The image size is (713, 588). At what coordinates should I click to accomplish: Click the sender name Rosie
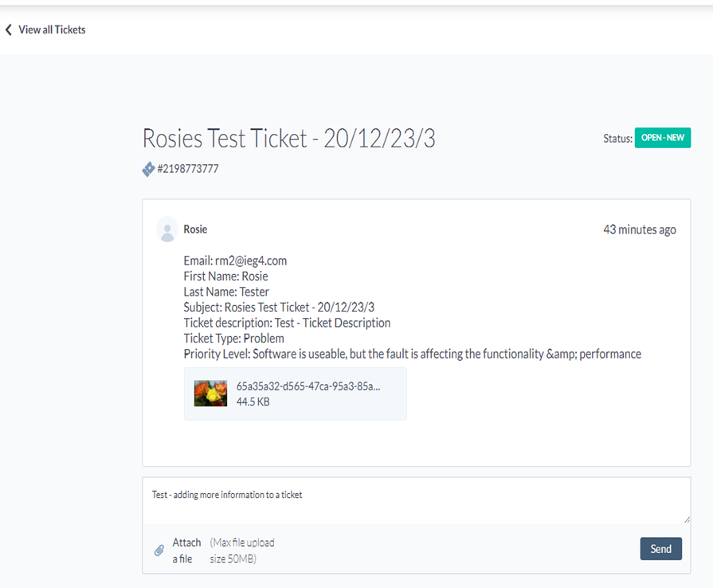[195, 229]
